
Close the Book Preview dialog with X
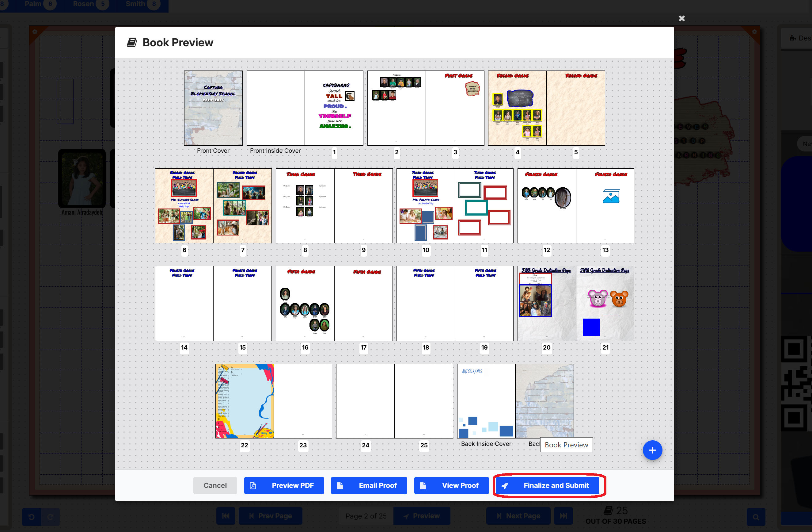tap(681, 18)
